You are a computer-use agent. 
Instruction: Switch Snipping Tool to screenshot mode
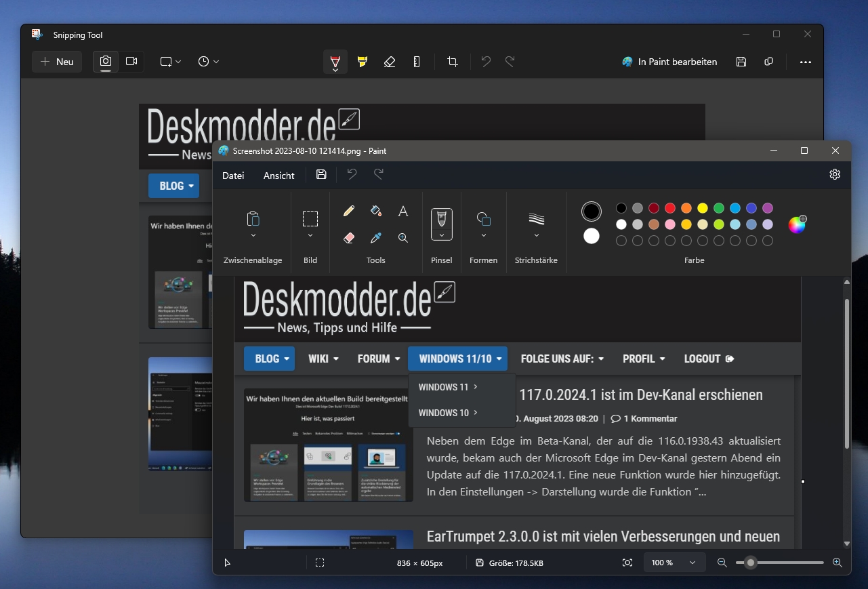pyautogui.click(x=106, y=62)
